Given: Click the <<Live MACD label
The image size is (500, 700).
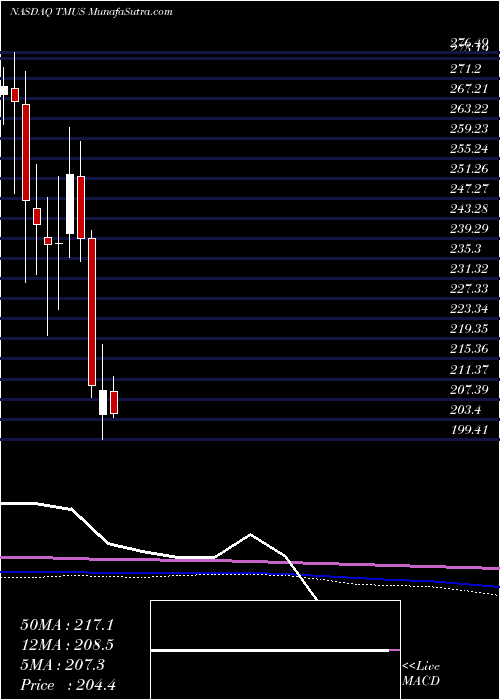Looking at the screenshot, I should [x=421, y=674].
